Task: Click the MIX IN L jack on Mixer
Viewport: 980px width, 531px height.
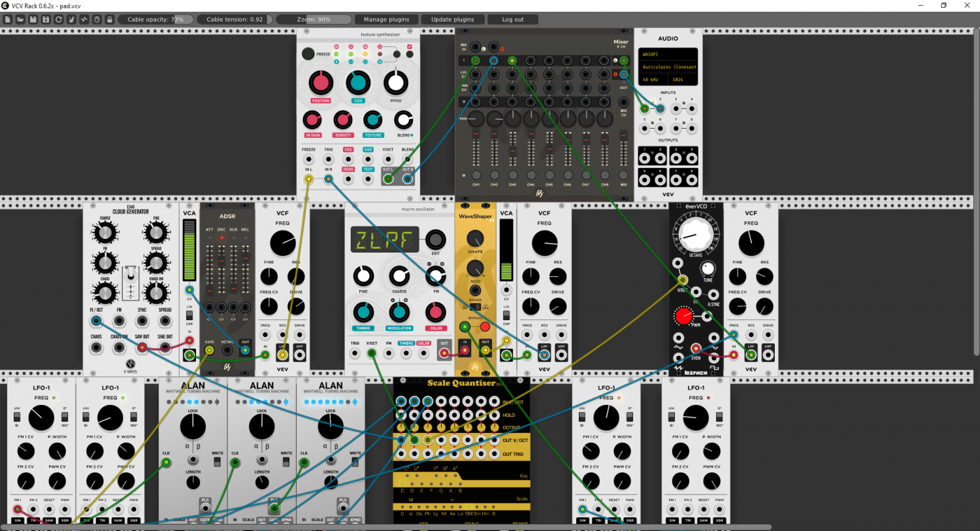Action: click(476, 48)
